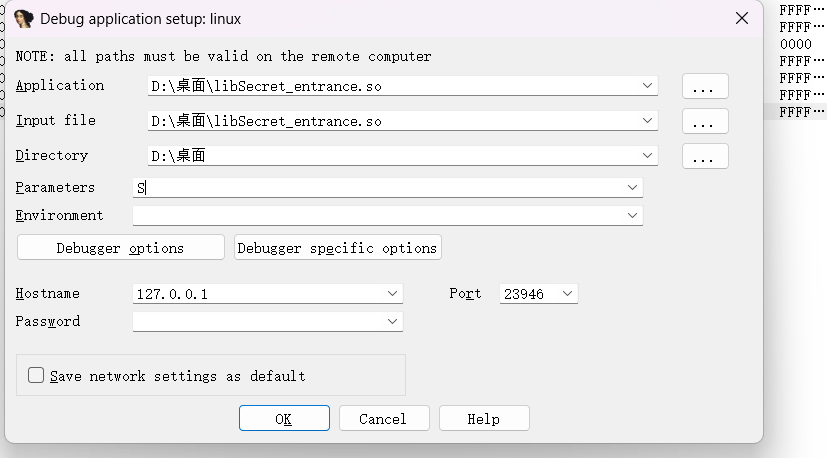The image size is (827, 458).
Task: Expand the Directory path dropdown
Action: coord(648,156)
